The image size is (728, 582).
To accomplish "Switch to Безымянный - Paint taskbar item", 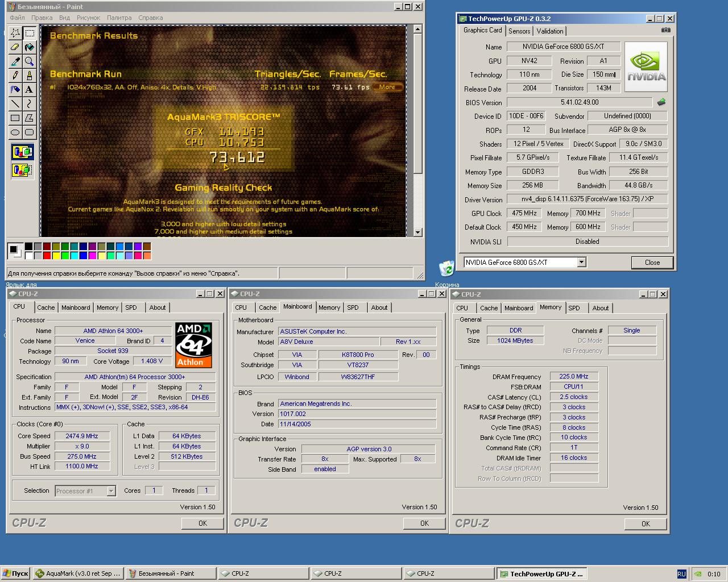I will (x=171, y=573).
